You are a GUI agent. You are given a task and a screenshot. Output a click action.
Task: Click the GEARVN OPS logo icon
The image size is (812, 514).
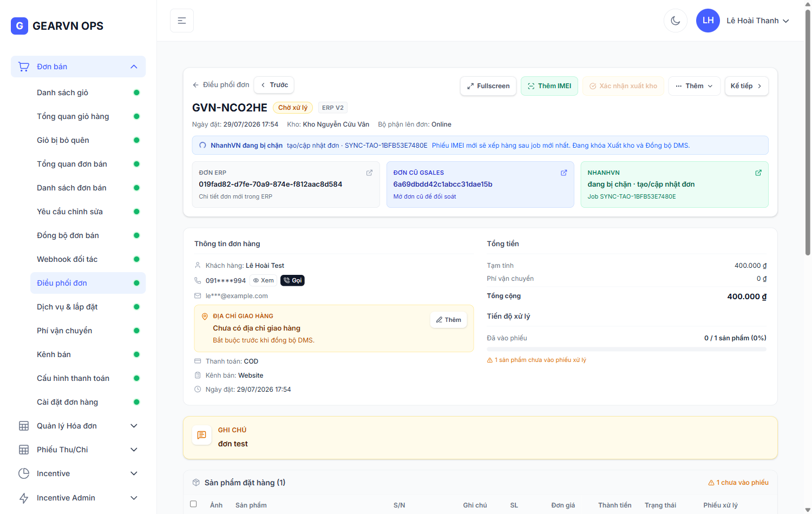tap(19, 26)
